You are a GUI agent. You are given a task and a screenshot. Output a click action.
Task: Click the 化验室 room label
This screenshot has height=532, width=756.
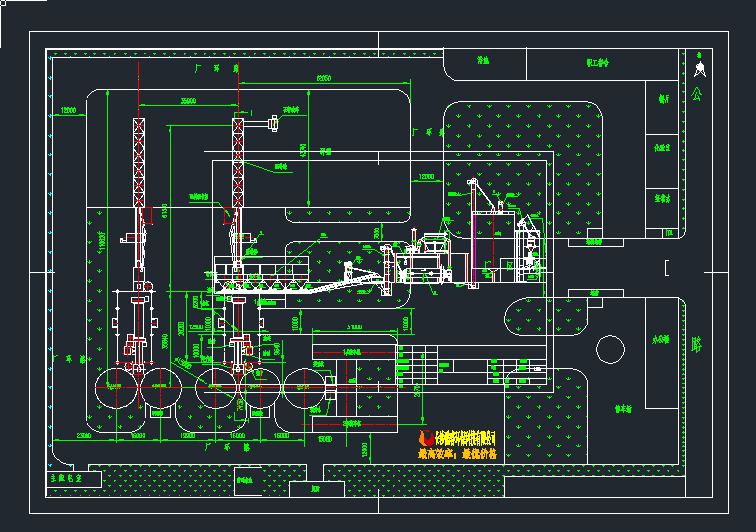pos(664,148)
